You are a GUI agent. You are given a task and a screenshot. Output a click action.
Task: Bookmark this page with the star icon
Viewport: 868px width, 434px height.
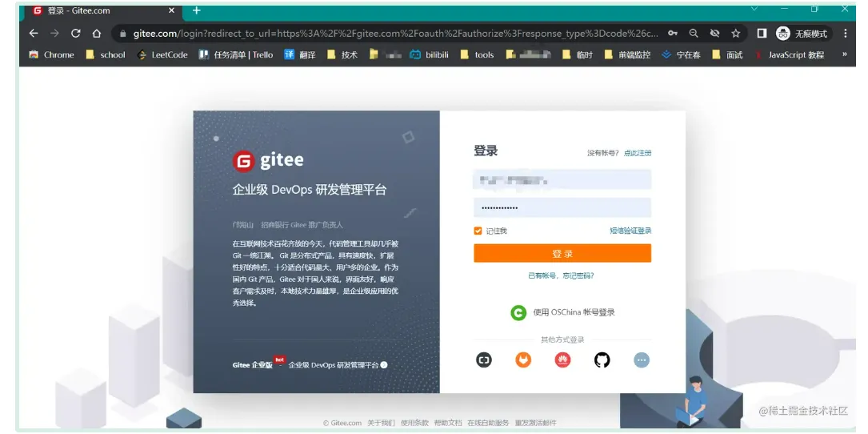[x=736, y=34]
